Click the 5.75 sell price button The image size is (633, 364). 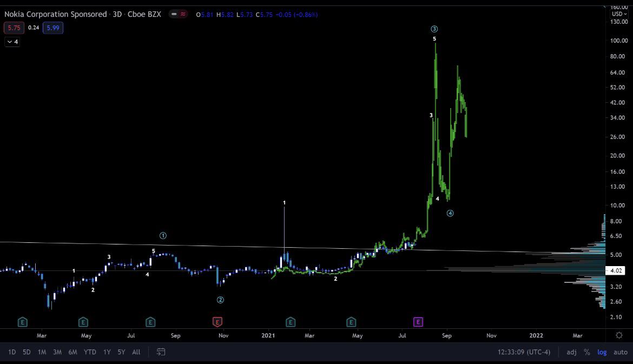(13, 27)
